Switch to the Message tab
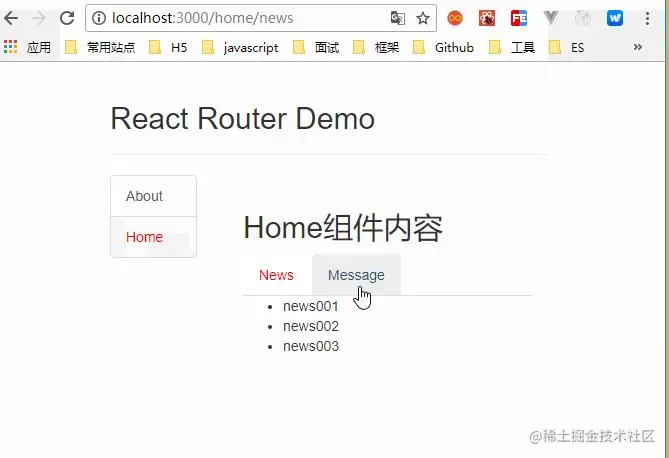 (x=356, y=275)
